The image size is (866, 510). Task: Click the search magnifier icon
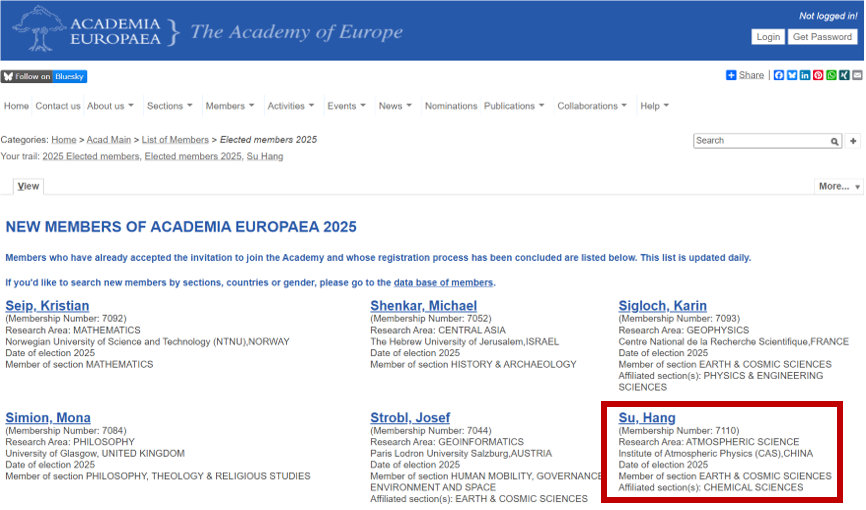coord(834,142)
